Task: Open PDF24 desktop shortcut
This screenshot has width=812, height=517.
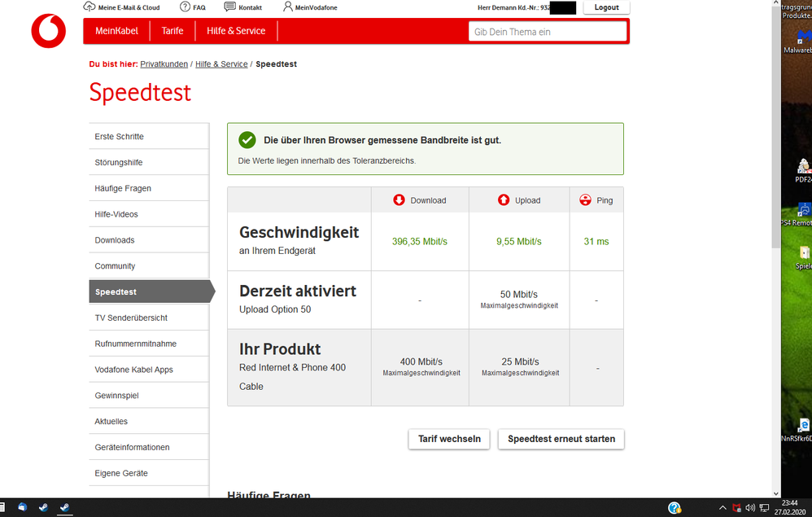Action: [803, 171]
